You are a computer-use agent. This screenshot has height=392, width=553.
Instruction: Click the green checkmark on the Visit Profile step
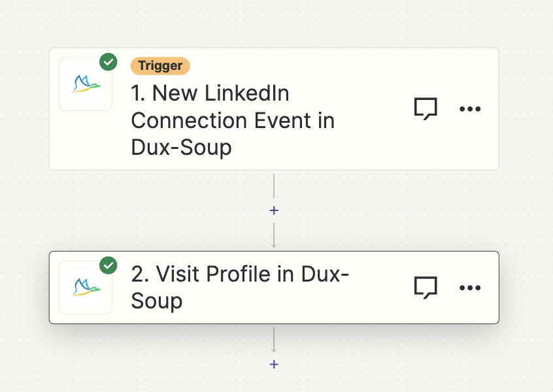point(109,265)
